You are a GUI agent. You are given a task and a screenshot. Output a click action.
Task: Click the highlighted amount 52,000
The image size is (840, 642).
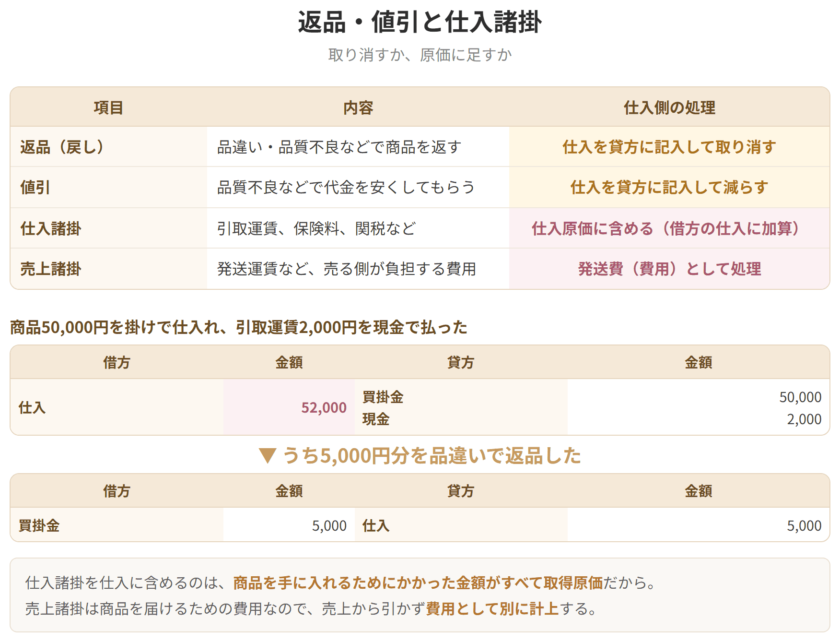click(324, 408)
